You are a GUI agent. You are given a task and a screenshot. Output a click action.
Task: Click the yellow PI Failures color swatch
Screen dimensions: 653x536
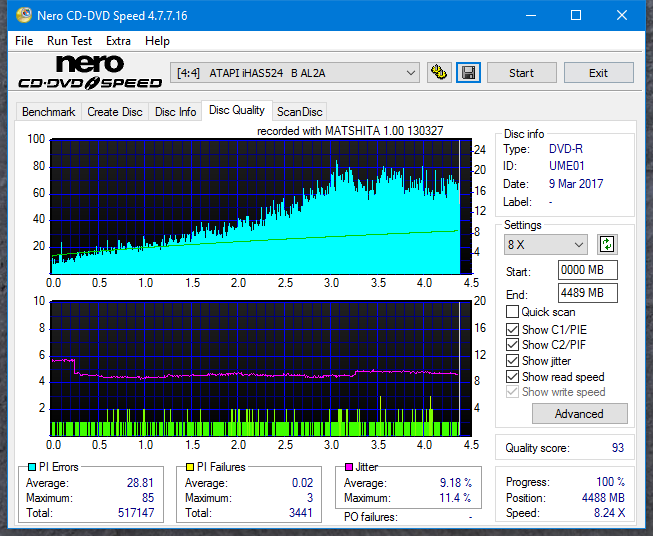[x=190, y=467]
